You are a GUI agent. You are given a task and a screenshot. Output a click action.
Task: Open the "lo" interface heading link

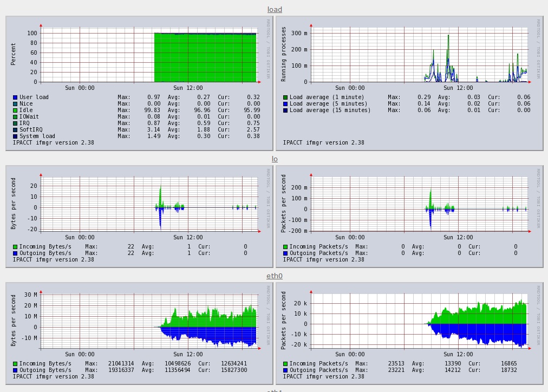click(x=275, y=159)
